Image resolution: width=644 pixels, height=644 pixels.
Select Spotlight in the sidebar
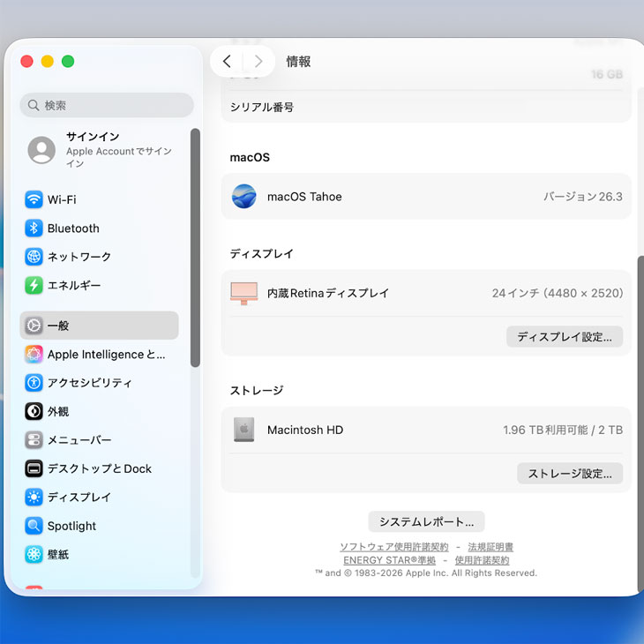71,526
